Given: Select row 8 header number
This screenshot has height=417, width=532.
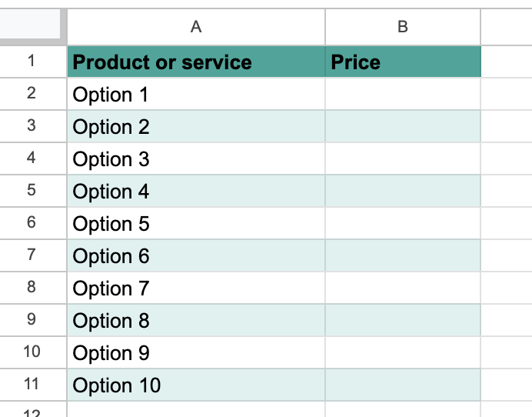Looking at the screenshot, I should tap(32, 288).
